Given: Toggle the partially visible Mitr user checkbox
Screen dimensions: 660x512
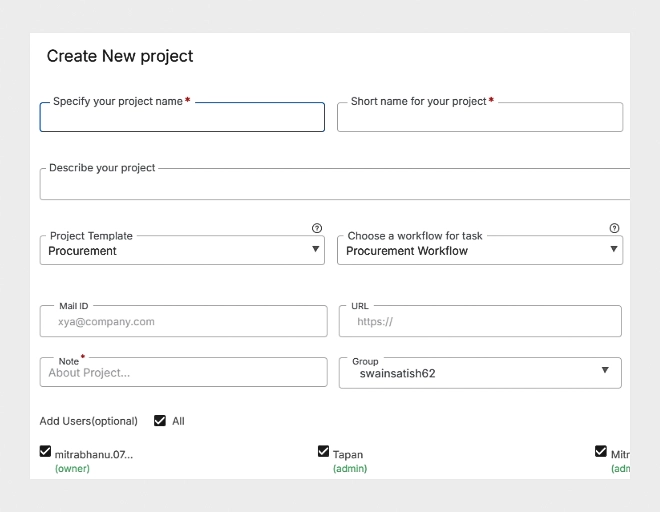Looking at the screenshot, I should click(601, 452).
